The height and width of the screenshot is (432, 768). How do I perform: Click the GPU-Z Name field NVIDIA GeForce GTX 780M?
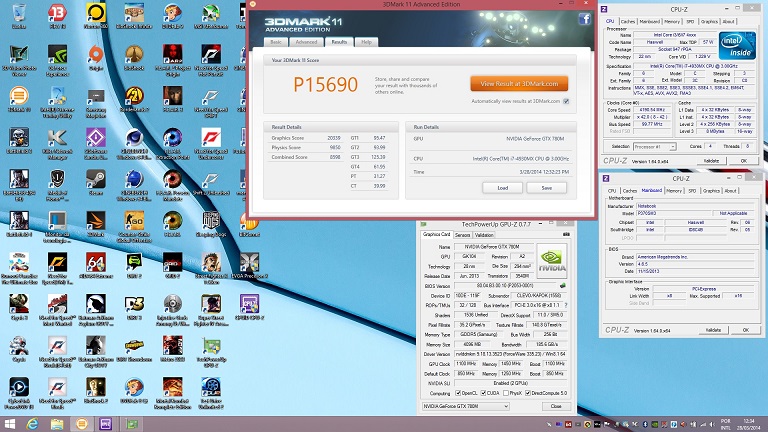(493, 247)
